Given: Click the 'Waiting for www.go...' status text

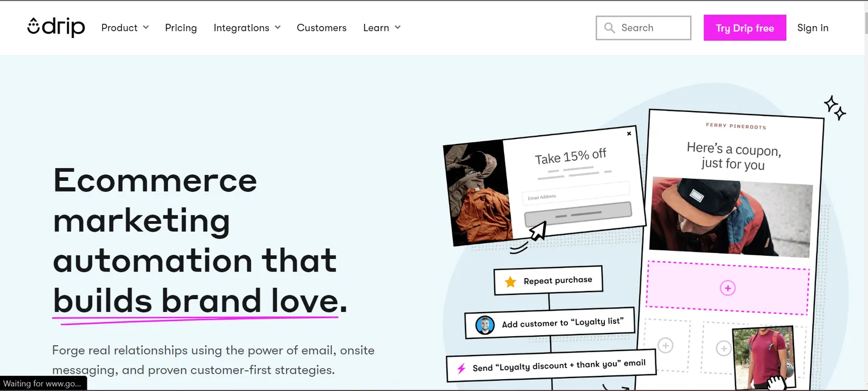Looking at the screenshot, I should 42,383.
